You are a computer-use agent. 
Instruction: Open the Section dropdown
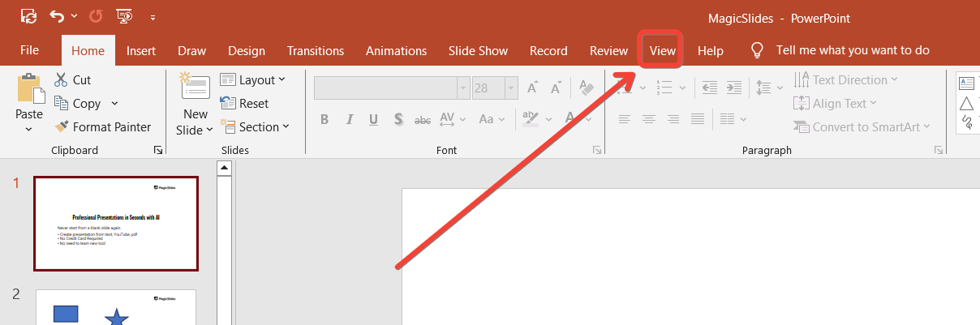(254, 126)
